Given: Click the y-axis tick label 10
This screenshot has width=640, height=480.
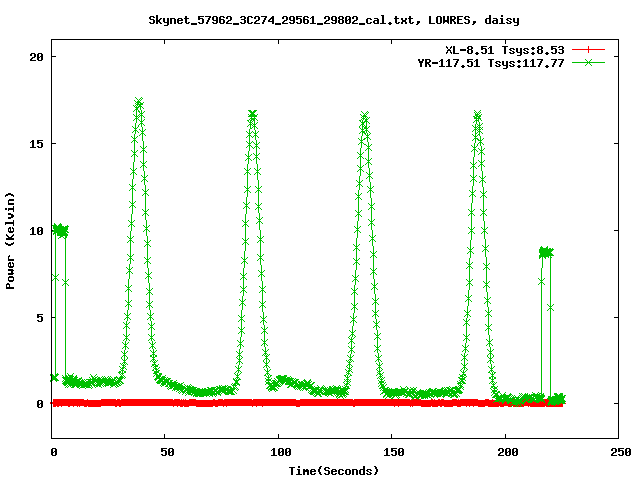Looking at the screenshot, I should coord(36,231).
